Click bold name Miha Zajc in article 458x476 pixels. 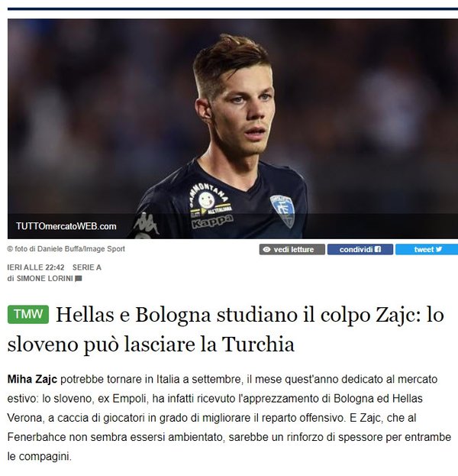point(32,379)
